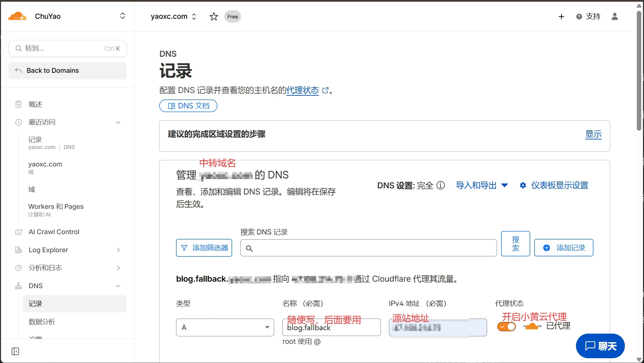Screen dimensions: 644x363
Task: Click the support question mark icon
Action: [579, 16]
